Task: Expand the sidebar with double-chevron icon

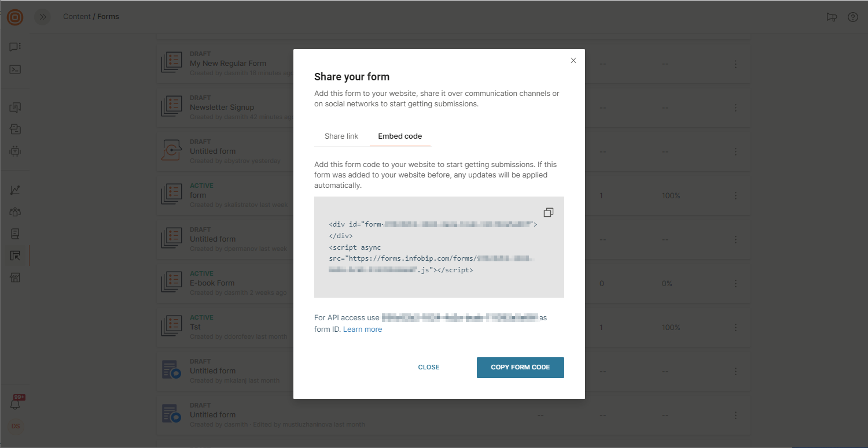Action: [x=42, y=17]
